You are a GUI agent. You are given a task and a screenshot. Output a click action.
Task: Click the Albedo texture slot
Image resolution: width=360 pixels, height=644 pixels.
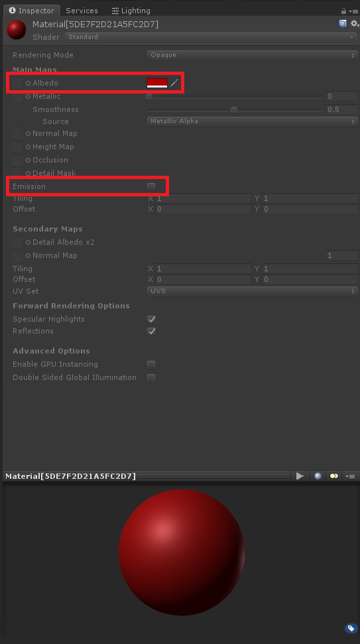(17, 83)
